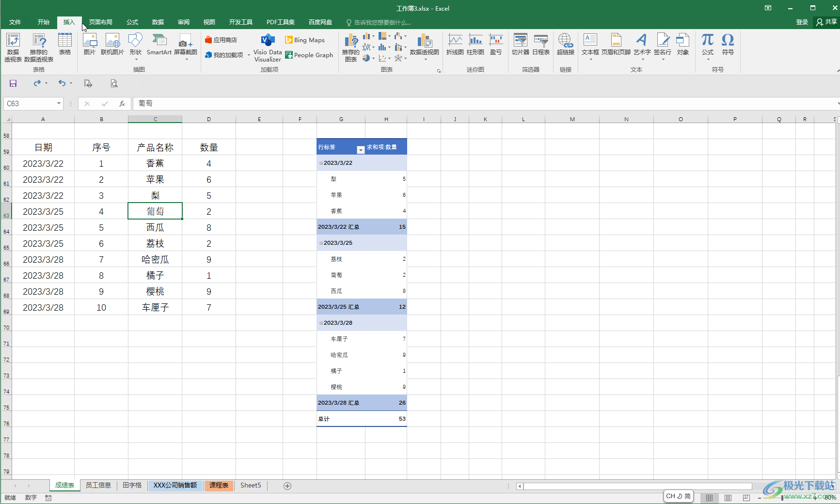This screenshot has height=504, width=840.
Task: Insert Header and Footer (页眉和页脚)
Action: pyautogui.click(x=616, y=44)
